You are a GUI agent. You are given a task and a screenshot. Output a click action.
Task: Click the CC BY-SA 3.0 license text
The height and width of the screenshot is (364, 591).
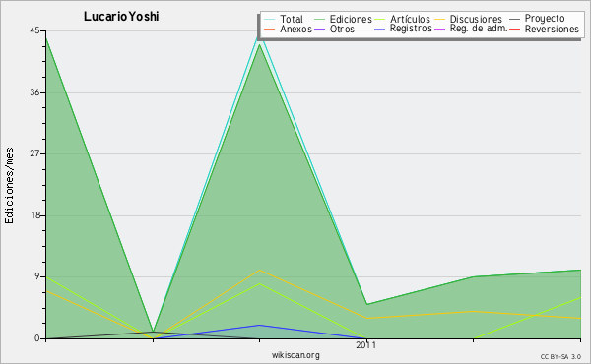click(560, 357)
